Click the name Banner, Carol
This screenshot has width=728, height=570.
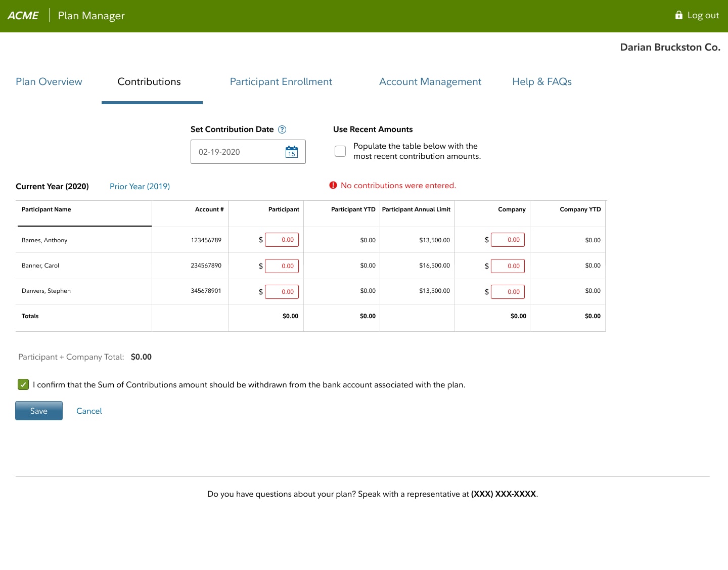click(40, 266)
